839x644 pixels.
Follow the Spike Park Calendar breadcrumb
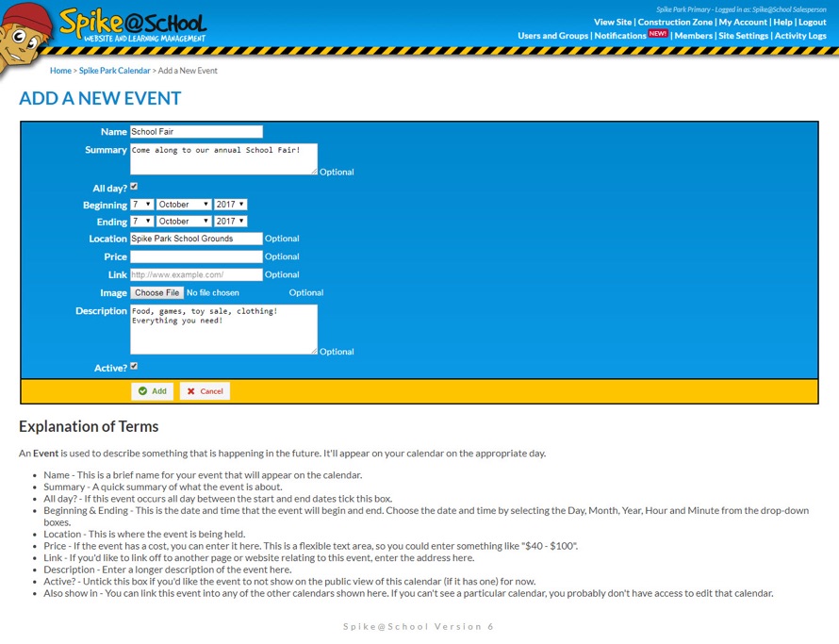(114, 71)
